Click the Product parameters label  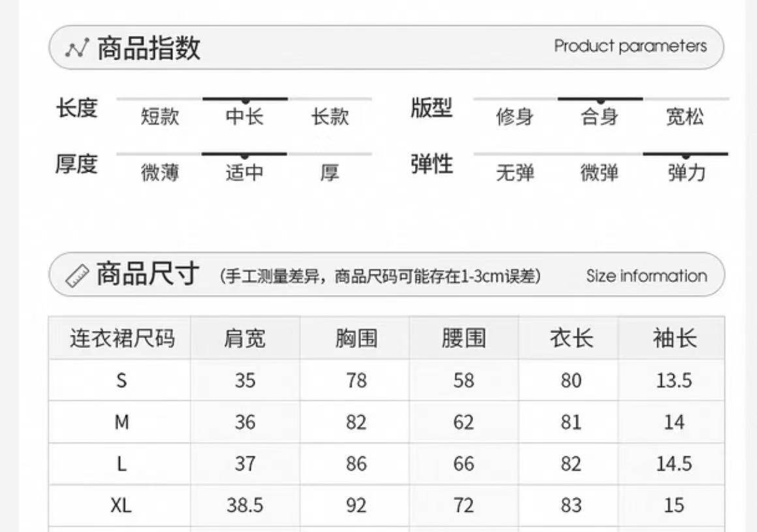click(x=630, y=46)
